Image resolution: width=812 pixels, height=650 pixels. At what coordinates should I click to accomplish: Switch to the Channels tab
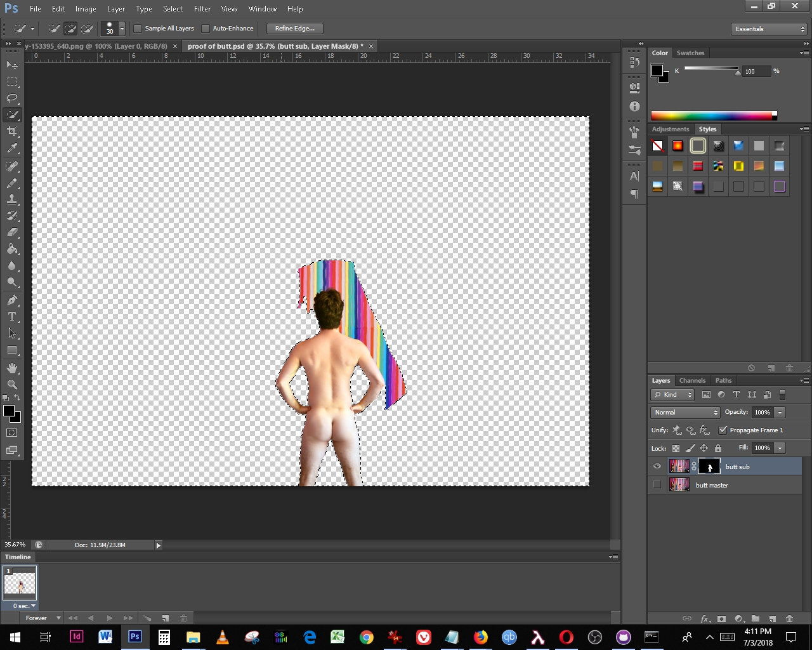click(692, 381)
